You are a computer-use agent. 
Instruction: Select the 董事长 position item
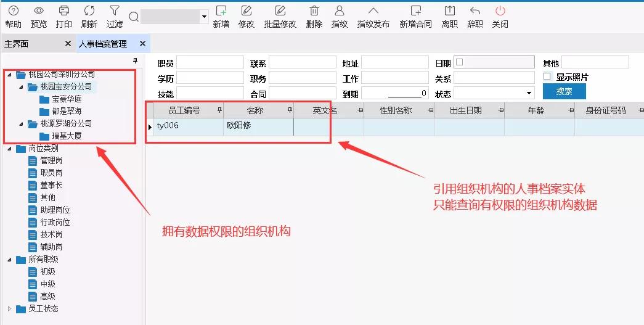pyautogui.click(x=51, y=185)
